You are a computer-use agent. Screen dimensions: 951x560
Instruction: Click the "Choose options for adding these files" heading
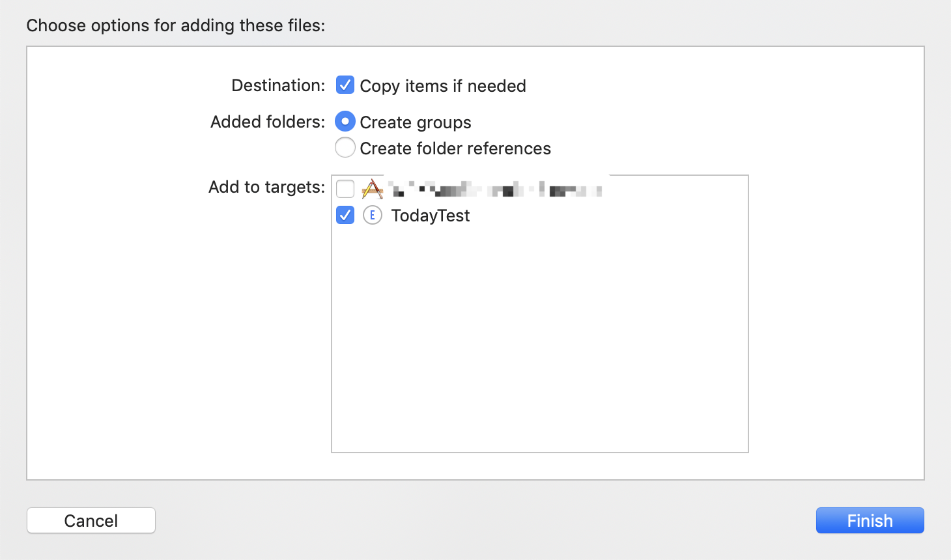(175, 25)
